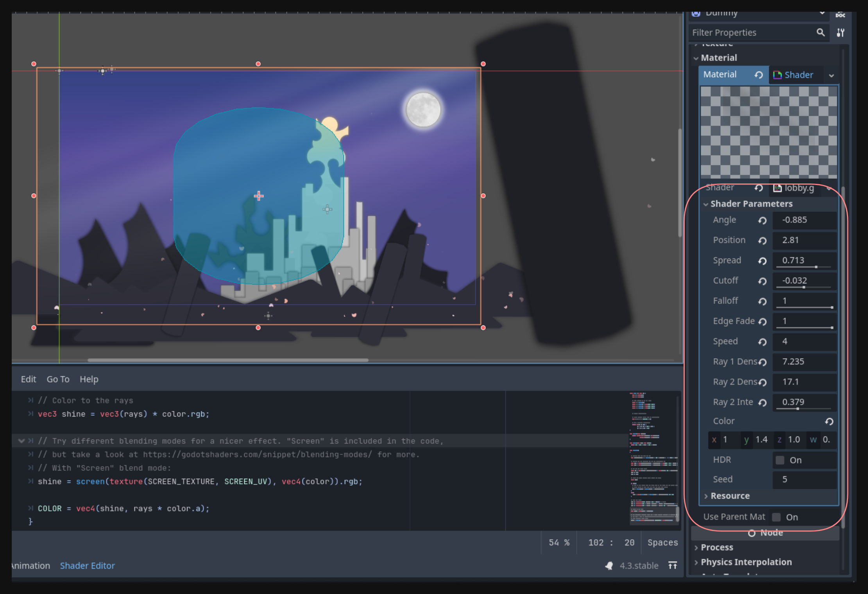
Task: Adjust the Spread slider
Action: [x=804, y=267]
